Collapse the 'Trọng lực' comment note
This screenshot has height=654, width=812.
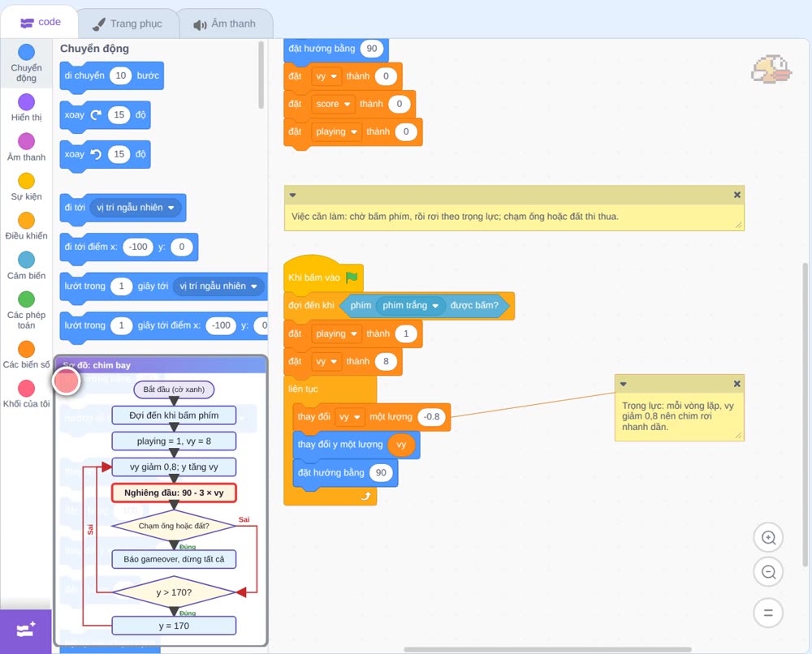coord(624,384)
